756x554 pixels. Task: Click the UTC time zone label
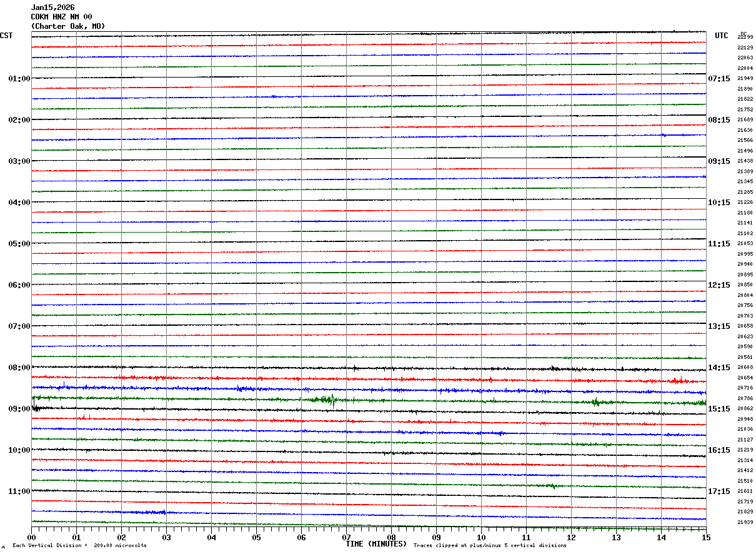(722, 36)
